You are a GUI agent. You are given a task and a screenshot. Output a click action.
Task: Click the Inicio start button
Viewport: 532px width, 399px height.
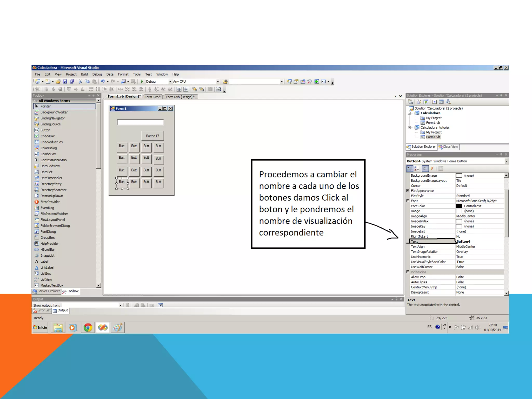coord(40,328)
